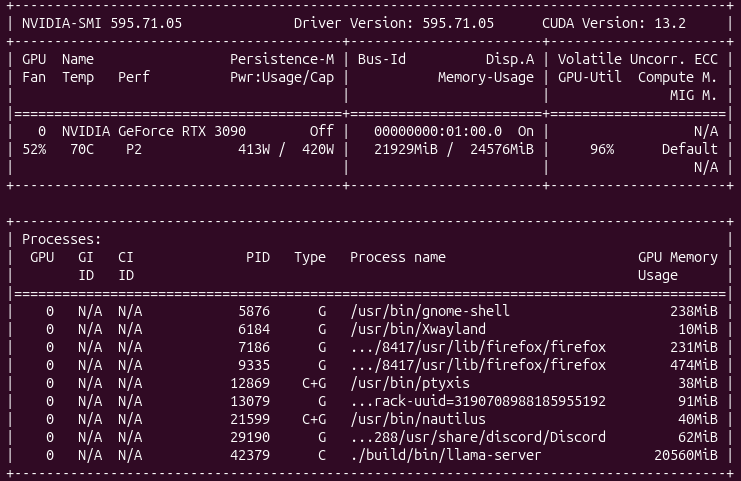The image size is (741, 481).
Task: Select the /usr/bin/ptyxis process name
Action: tap(410, 383)
